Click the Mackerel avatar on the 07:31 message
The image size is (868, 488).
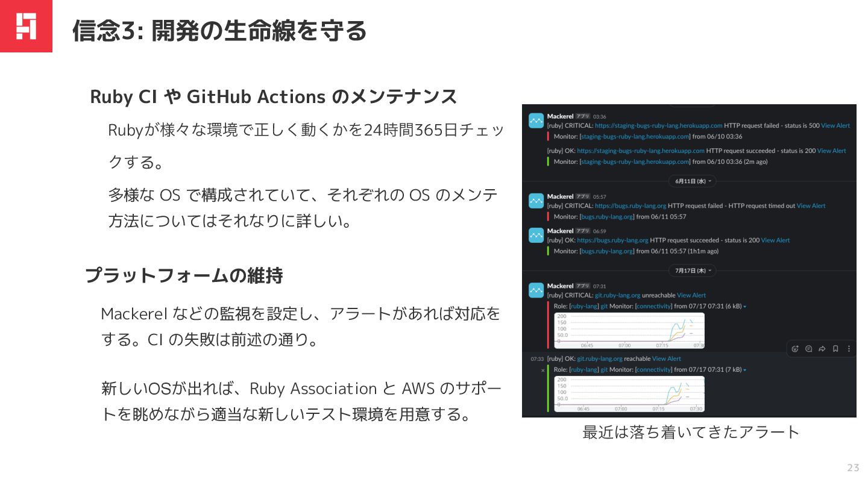click(536, 290)
